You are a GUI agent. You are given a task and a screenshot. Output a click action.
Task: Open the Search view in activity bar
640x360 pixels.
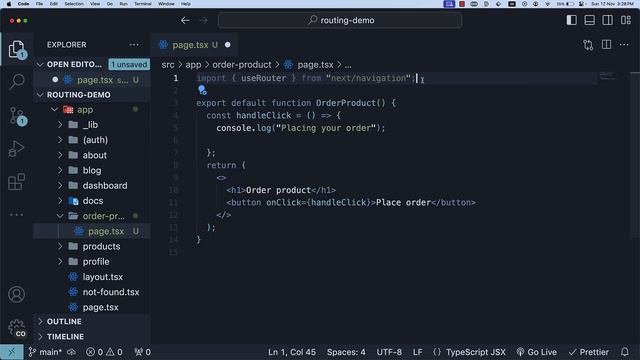(16, 82)
